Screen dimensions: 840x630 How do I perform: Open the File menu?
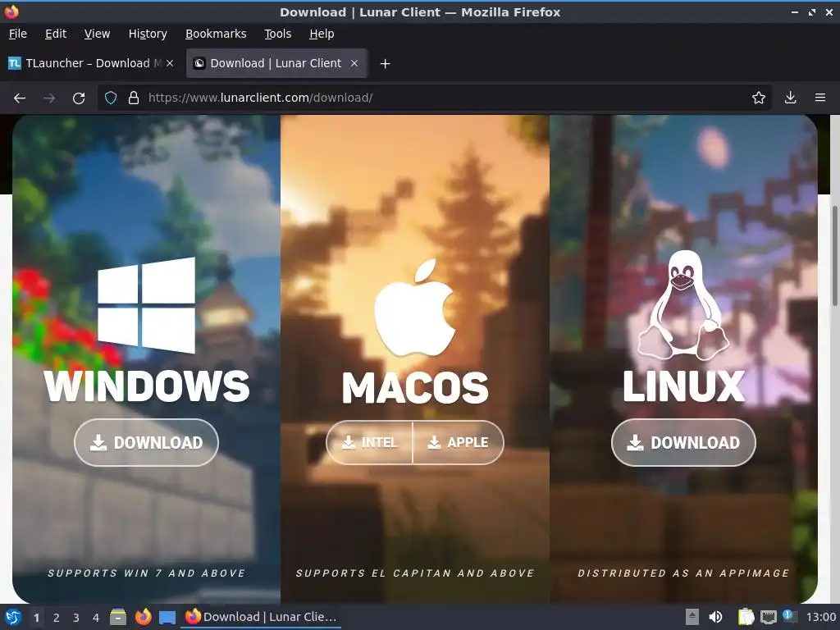pyautogui.click(x=18, y=34)
